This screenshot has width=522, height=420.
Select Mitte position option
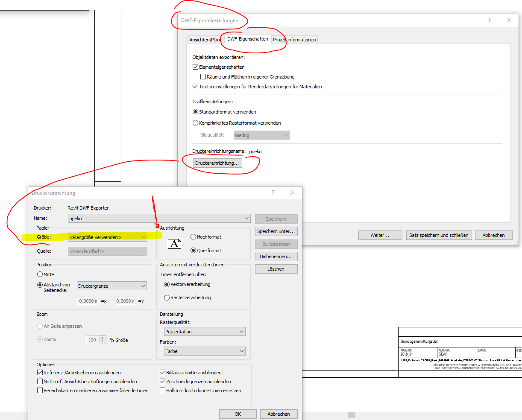click(x=39, y=274)
